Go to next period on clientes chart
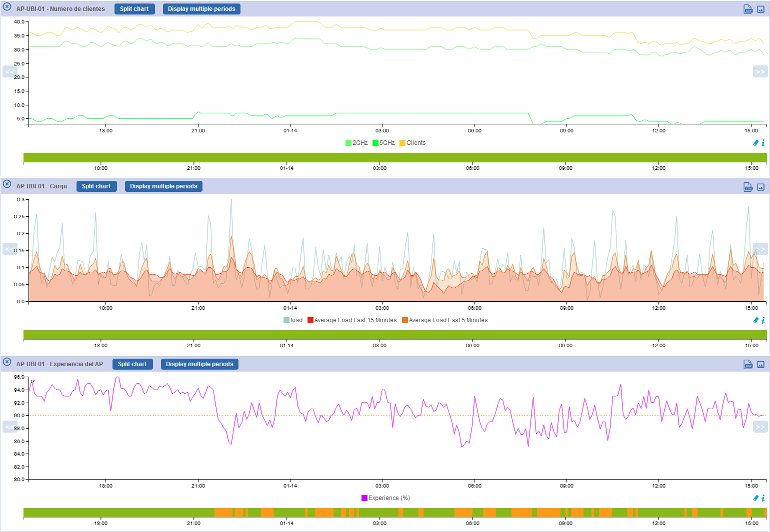This screenshot has width=770, height=532. tap(760, 71)
